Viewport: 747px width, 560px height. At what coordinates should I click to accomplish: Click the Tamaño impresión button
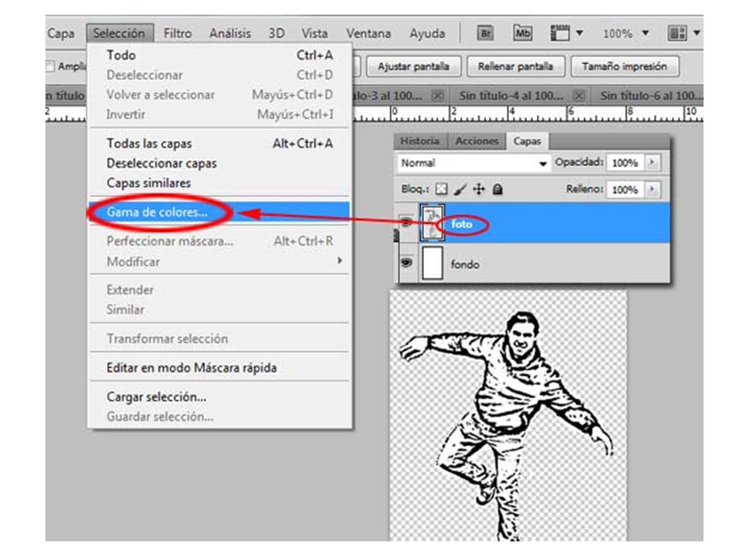coord(624,66)
